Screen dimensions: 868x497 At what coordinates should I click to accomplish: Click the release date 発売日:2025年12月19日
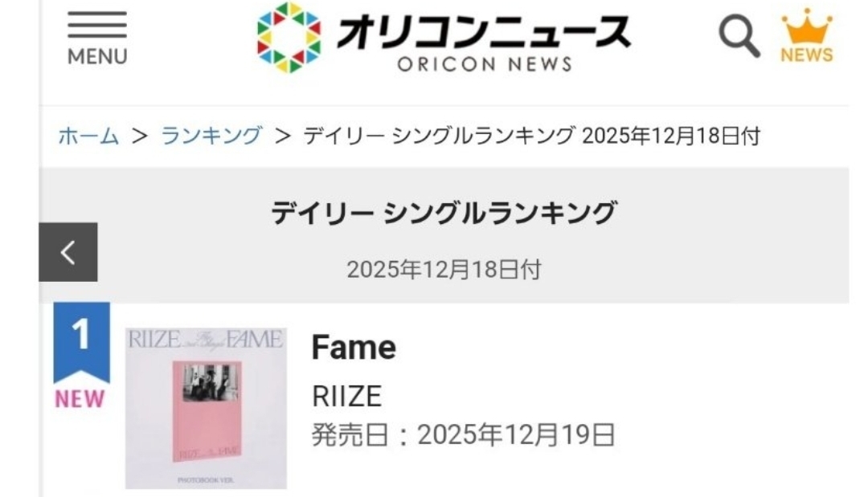[x=463, y=435]
